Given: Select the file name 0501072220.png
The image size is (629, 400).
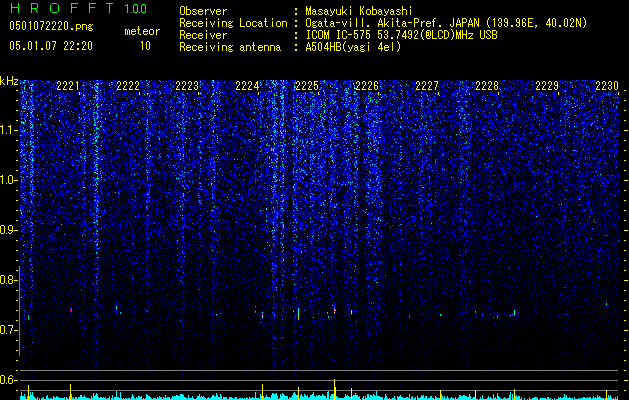Looking at the screenshot, I should click(x=51, y=26).
